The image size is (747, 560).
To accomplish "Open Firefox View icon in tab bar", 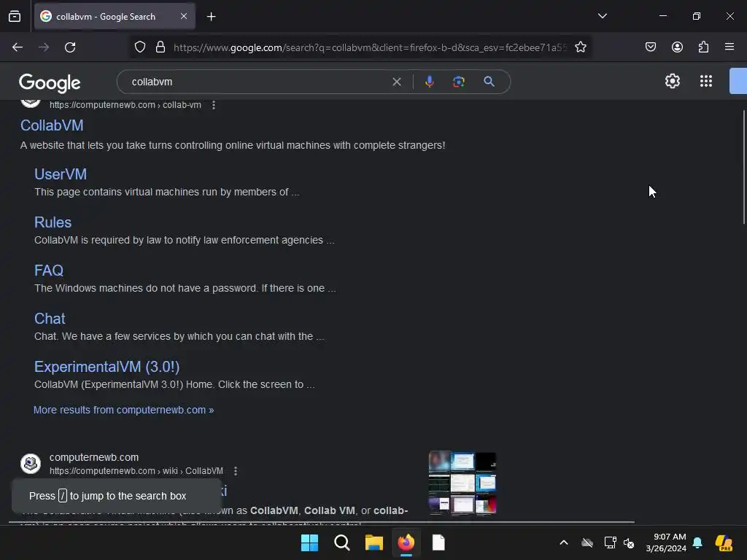I will click(15, 16).
